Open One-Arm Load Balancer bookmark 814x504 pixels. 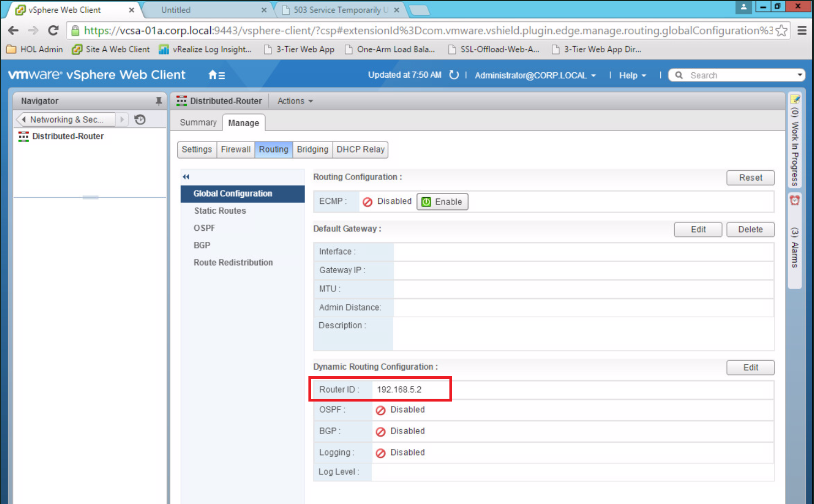tap(389, 50)
